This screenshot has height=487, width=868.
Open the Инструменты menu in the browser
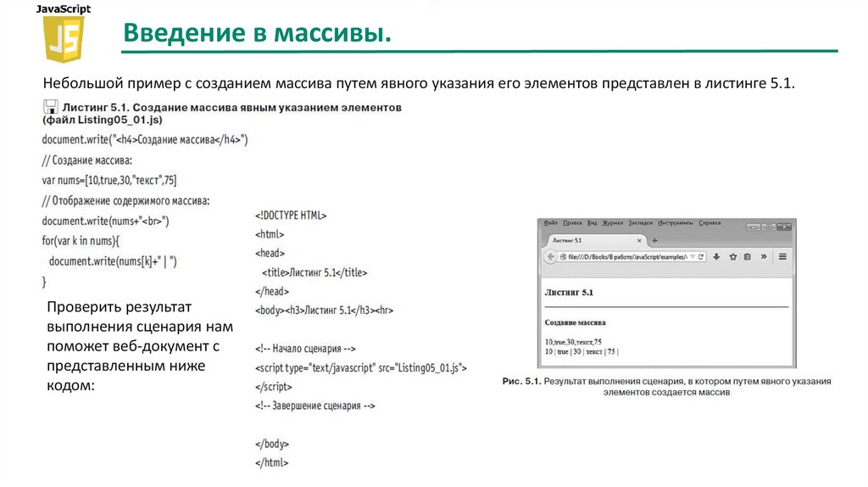676,223
